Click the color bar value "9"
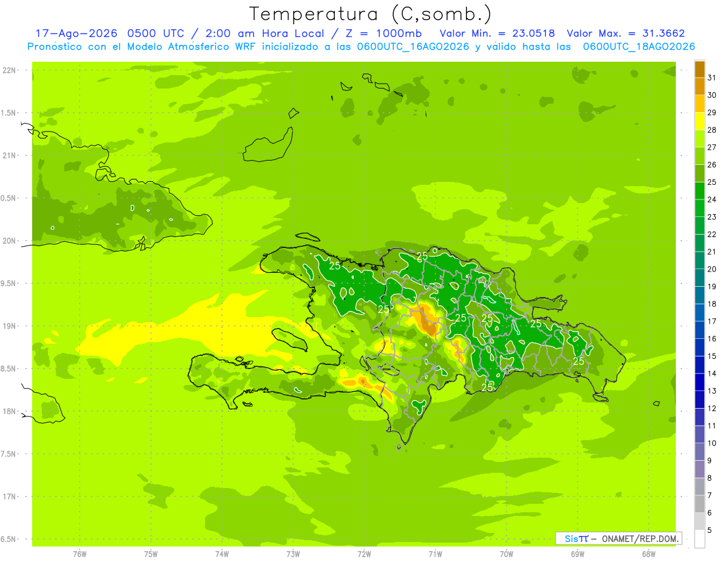728x562 pixels. [x=710, y=461]
